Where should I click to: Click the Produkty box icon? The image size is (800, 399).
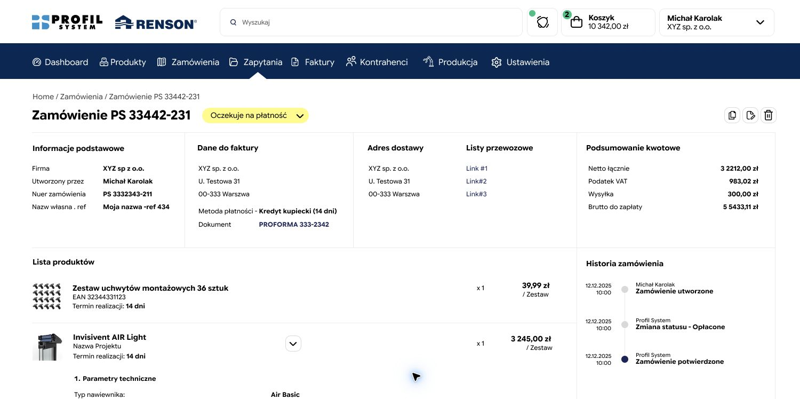(104, 62)
